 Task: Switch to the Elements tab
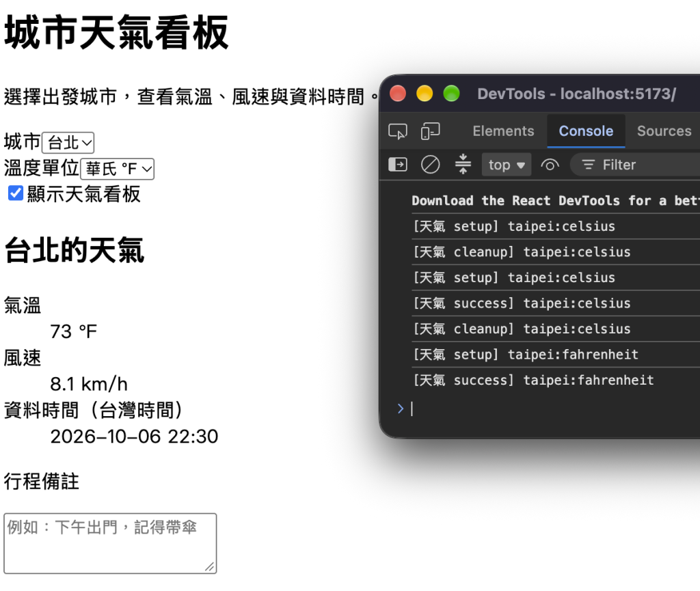tap(503, 131)
